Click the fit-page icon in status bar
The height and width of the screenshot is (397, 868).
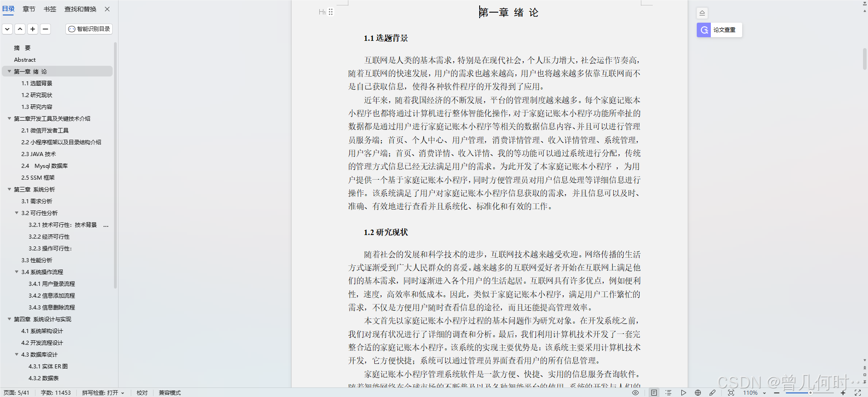(x=731, y=393)
